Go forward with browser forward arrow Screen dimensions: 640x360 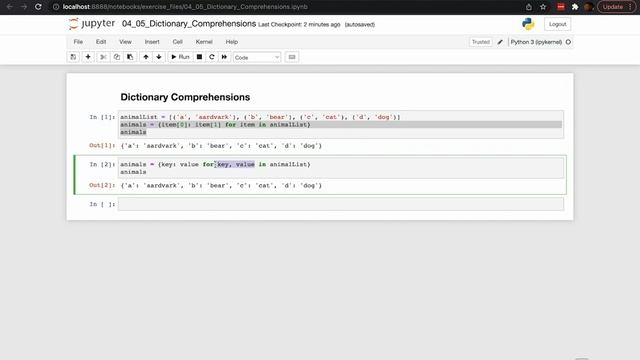tap(24, 7)
